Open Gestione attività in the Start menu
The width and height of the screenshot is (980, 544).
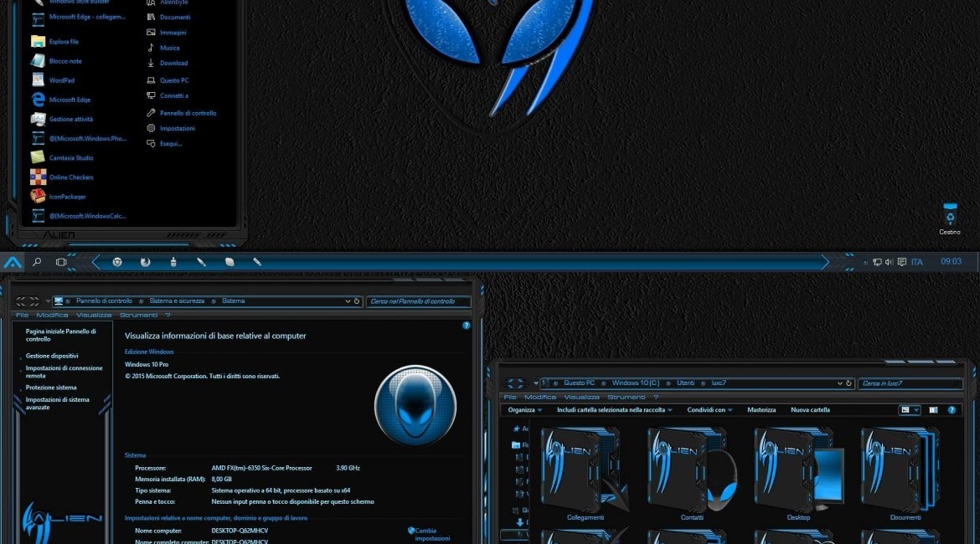click(62, 120)
